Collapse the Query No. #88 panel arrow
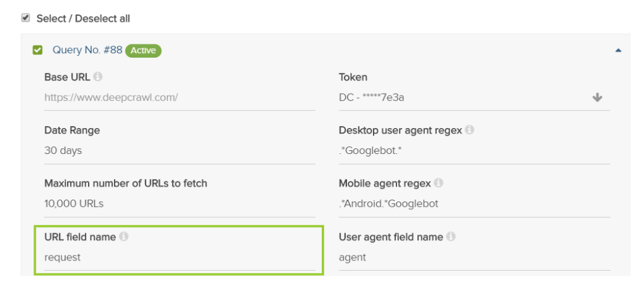Screen dimensions: 644x289 click(618, 50)
